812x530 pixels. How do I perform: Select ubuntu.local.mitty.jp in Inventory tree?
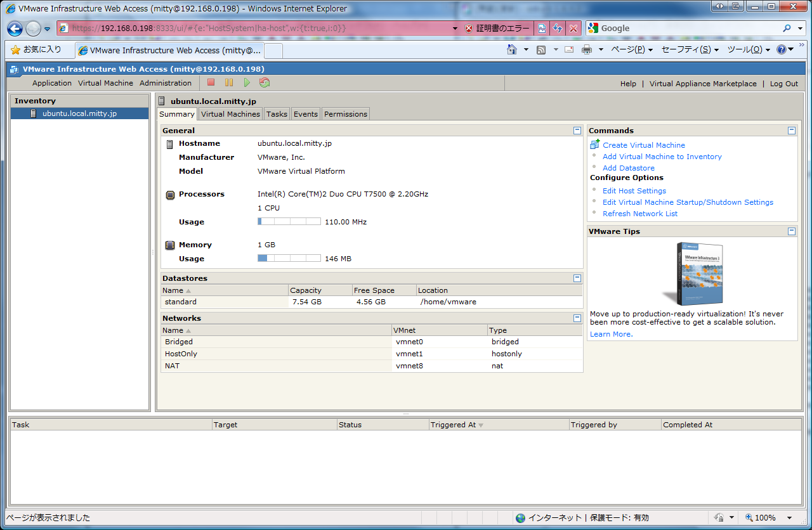(x=79, y=113)
